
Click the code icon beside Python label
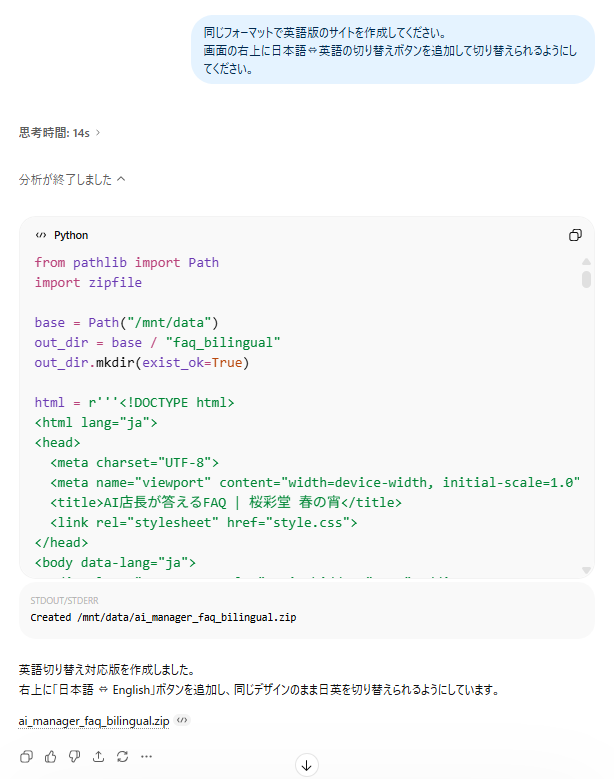point(41,235)
